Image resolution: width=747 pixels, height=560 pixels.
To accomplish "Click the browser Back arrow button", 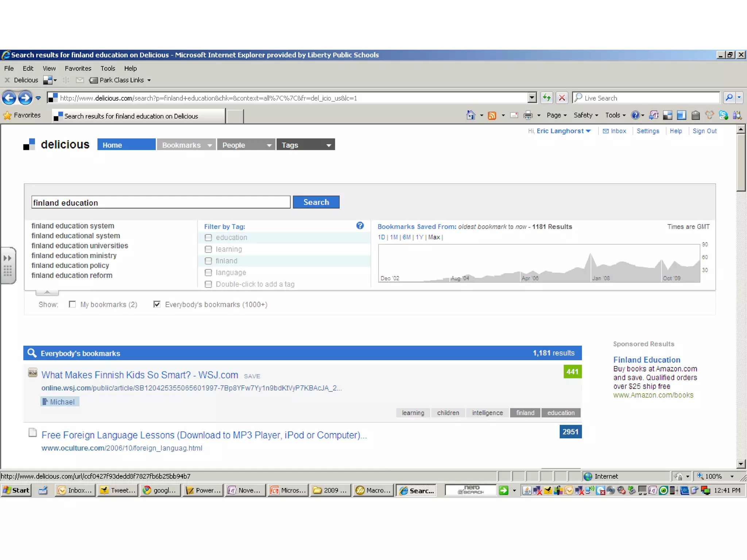I will (x=9, y=98).
